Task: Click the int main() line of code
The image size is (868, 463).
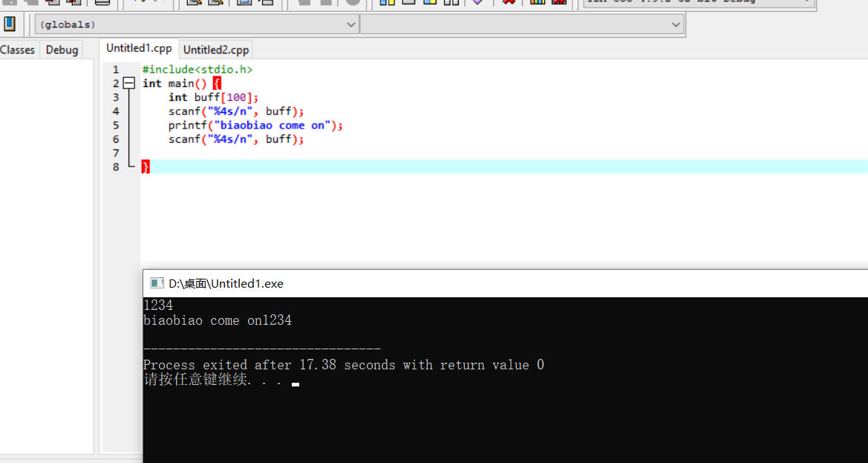Action: [182, 83]
